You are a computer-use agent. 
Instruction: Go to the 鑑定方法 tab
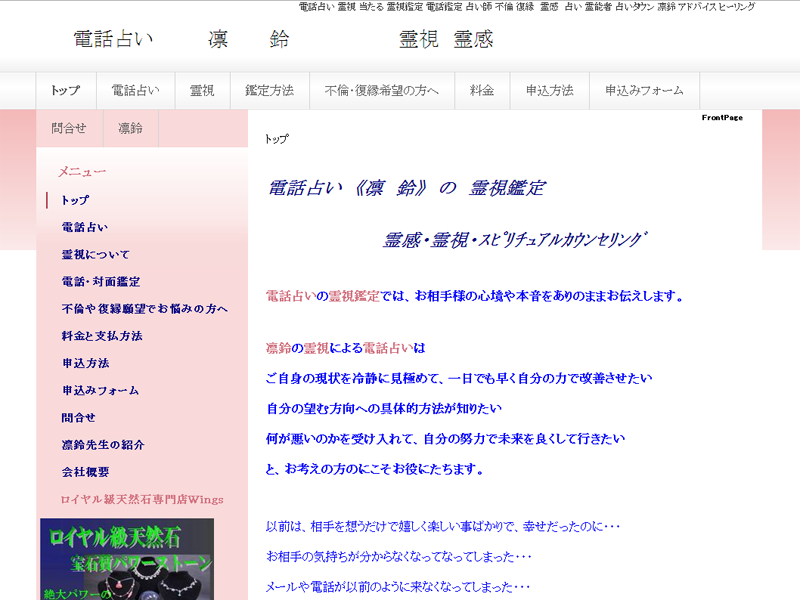(x=270, y=91)
